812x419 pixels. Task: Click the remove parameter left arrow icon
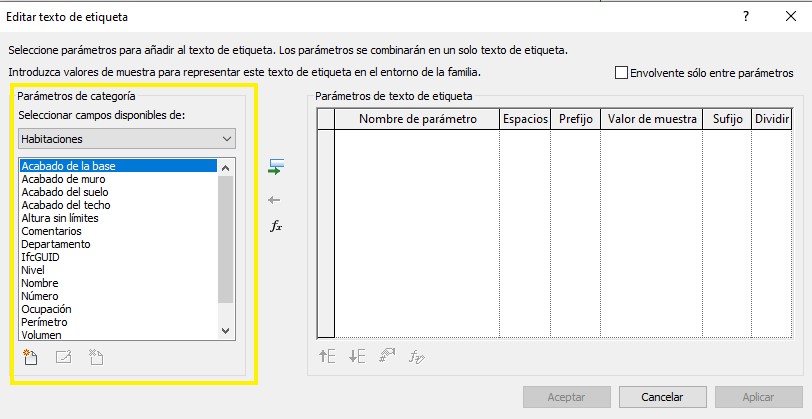pyautogui.click(x=276, y=200)
